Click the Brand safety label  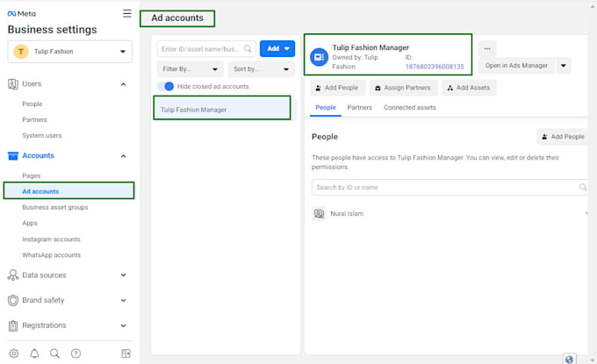coord(43,300)
